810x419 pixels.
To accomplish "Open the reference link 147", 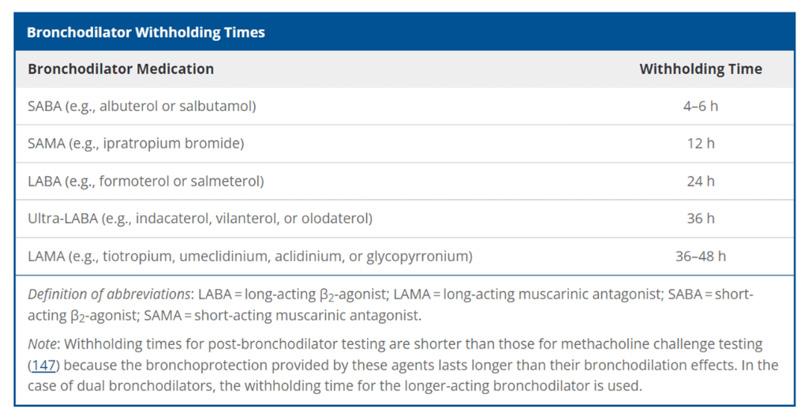I will pos(44,365).
